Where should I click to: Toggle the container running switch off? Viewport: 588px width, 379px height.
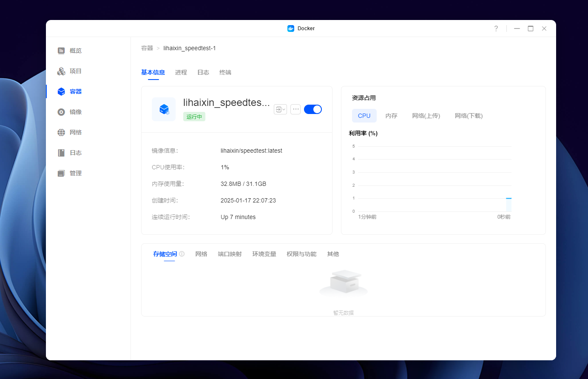point(313,109)
